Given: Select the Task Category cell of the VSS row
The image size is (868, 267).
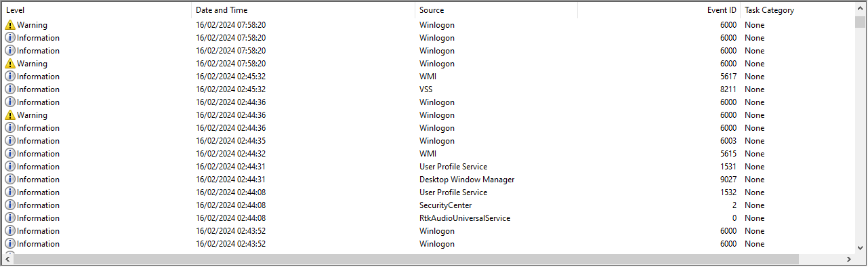Looking at the screenshot, I should pyautogui.click(x=754, y=89).
